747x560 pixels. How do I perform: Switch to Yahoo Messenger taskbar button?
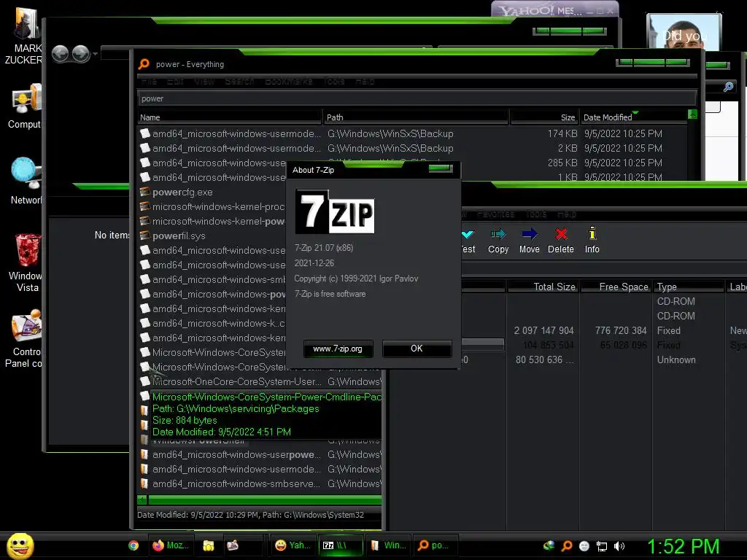[x=293, y=545]
